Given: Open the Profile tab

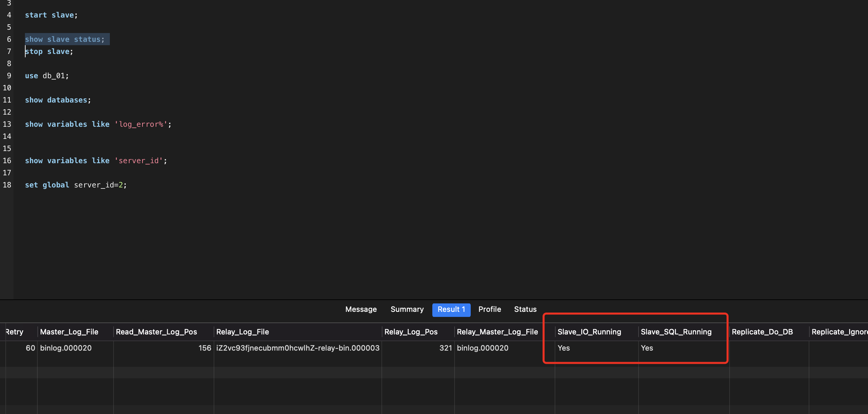Looking at the screenshot, I should click(x=490, y=309).
